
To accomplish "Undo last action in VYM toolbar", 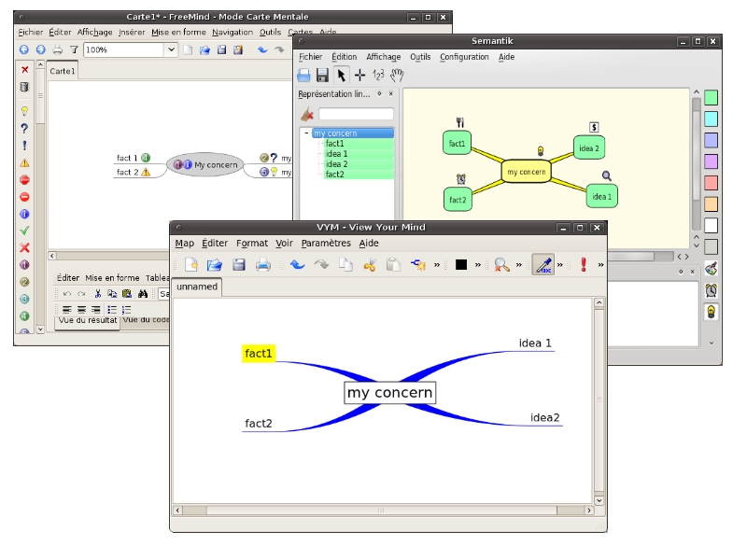I will pyautogui.click(x=297, y=265).
